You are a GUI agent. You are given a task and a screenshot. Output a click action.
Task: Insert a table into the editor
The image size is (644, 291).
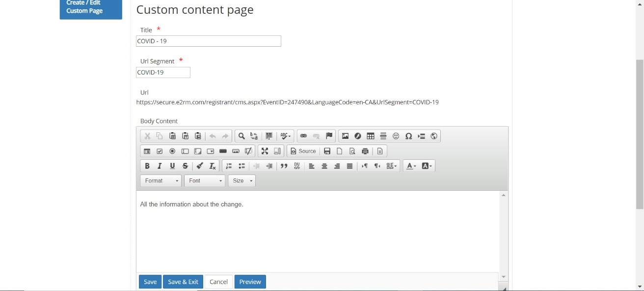(371, 136)
